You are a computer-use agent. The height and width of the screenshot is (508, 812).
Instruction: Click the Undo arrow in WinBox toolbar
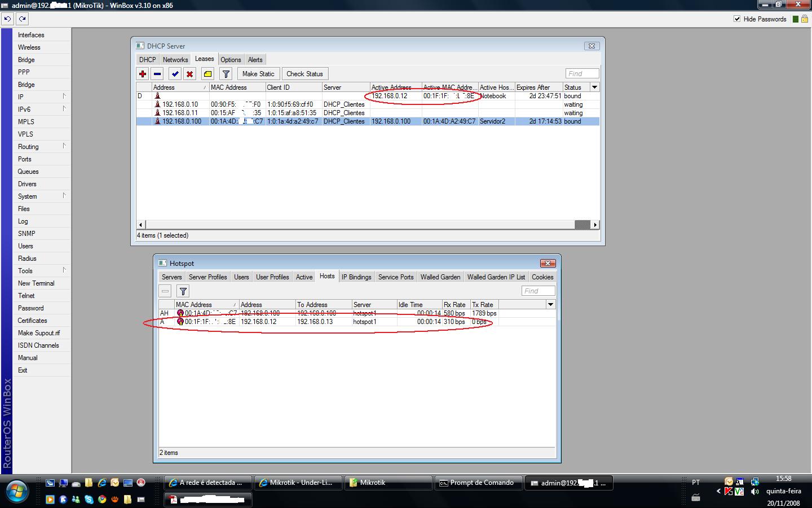point(7,19)
